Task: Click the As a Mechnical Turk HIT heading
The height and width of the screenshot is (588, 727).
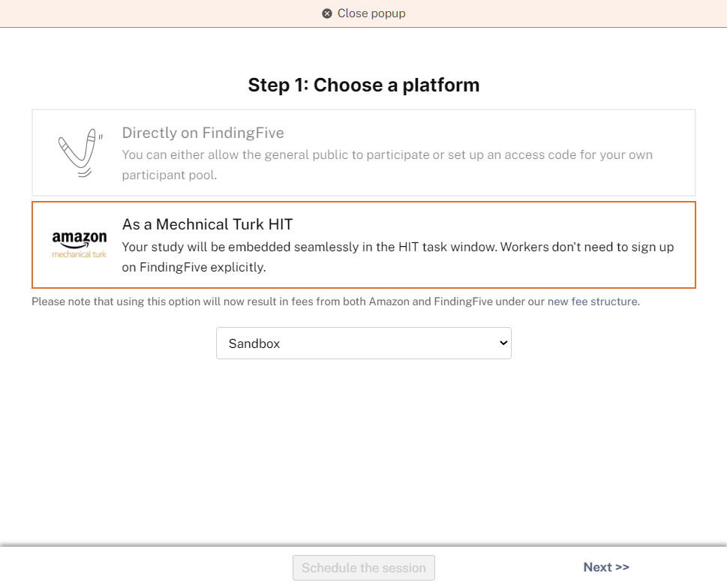Action: point(207,224)
